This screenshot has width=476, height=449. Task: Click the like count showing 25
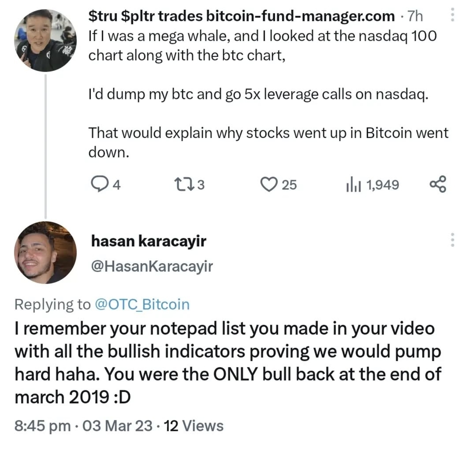tap(289, 184)
